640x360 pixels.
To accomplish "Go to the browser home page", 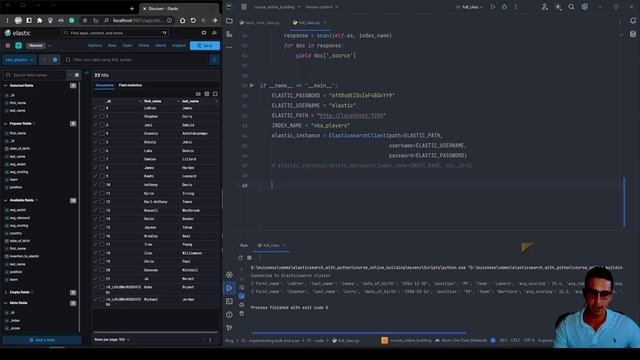I will click(x=182, y=20).
